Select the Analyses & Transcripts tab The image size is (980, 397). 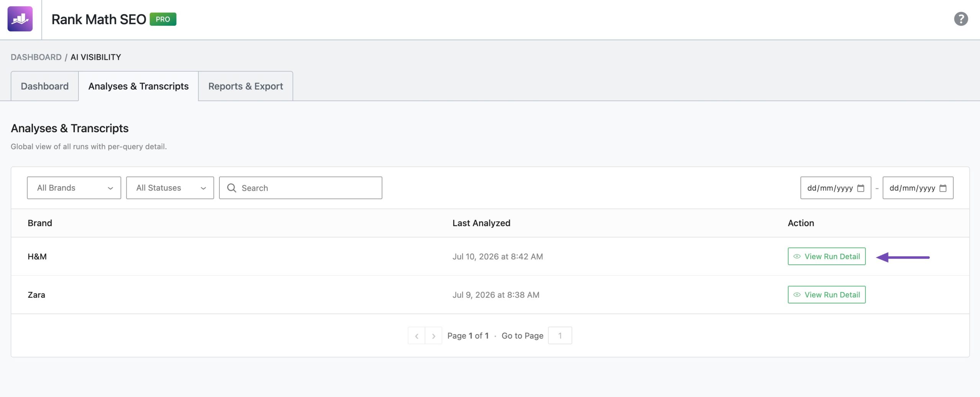click(x=139, y=86)
